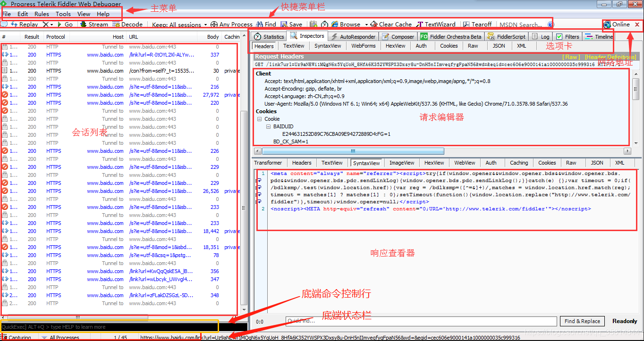Screen dimensions: 644x341
Task: Click the comment speech-bubble icon in toolbar
Action: (x=4, y=24)
